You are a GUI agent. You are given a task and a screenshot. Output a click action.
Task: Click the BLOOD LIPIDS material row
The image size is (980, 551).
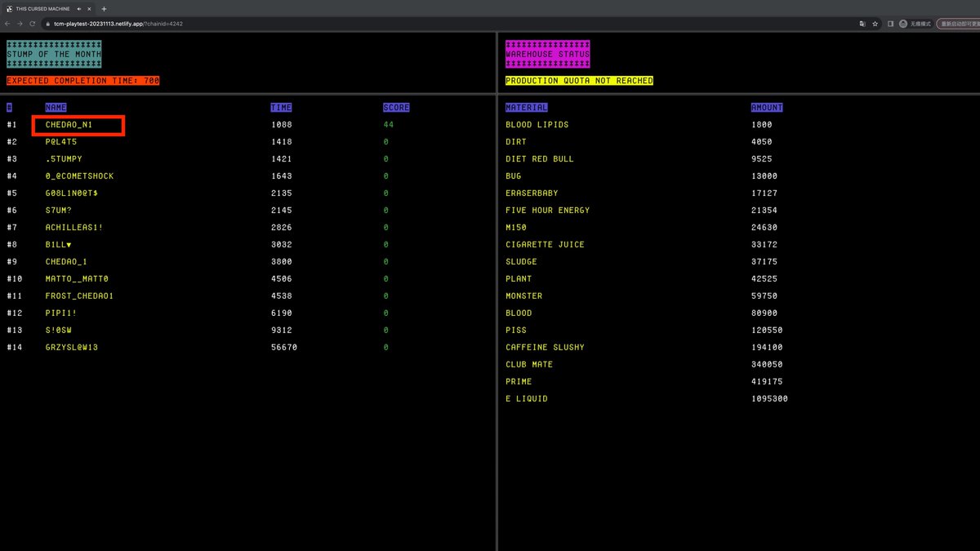pos(537,125)
